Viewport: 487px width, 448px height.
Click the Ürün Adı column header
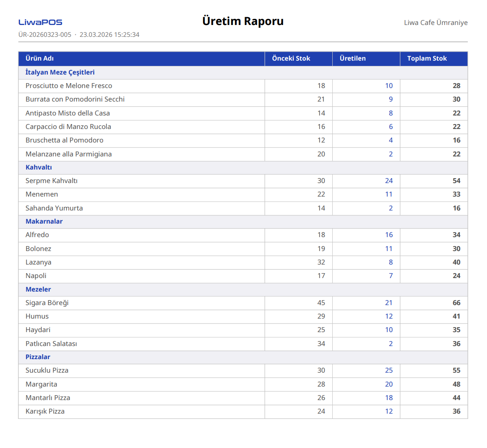click(40, 59)
